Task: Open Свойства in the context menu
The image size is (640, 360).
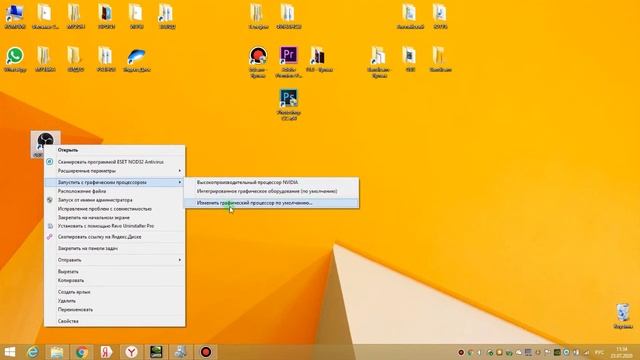Action: pos(114,321)
